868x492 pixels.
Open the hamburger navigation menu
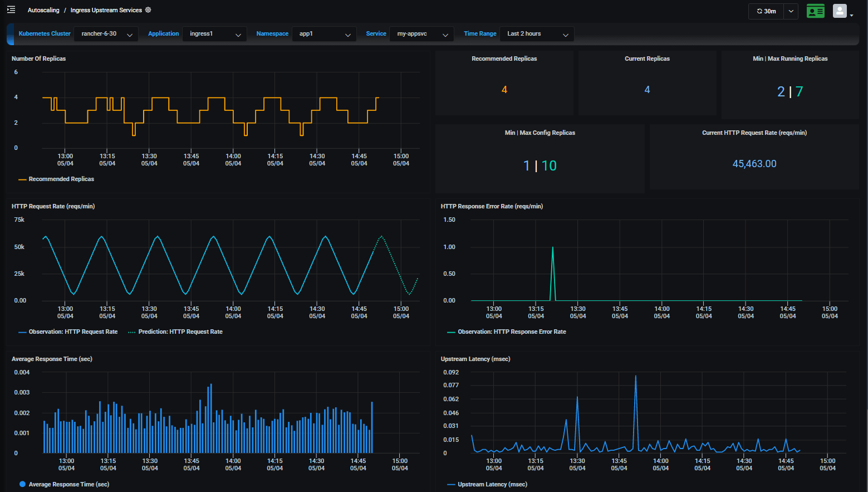(x=11, y=9)
